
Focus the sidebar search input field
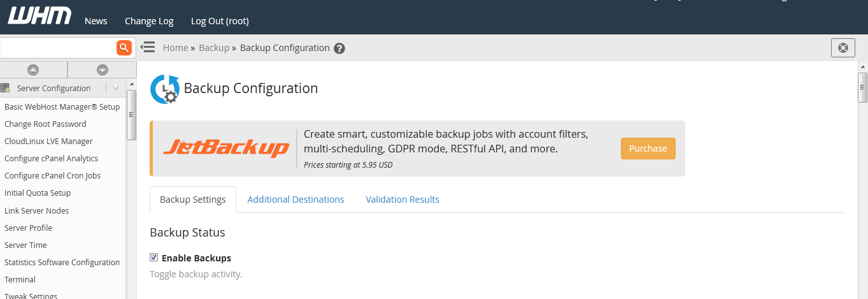click(x=57, y=48)
